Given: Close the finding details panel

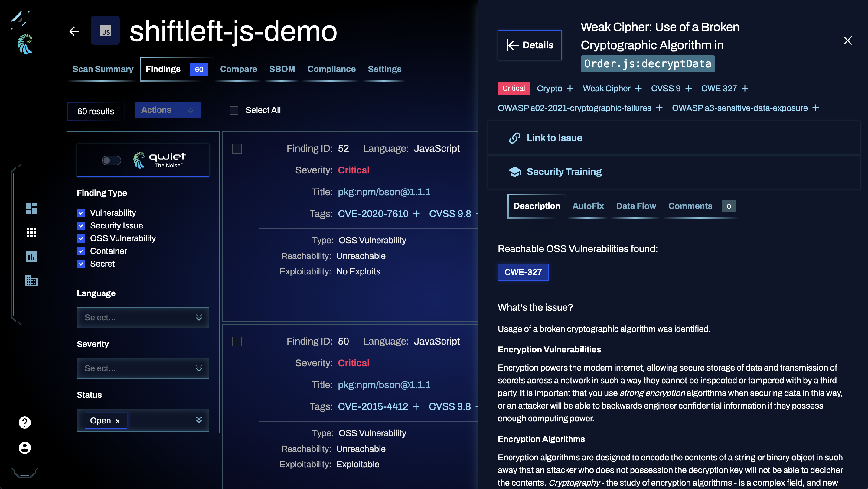Looking at the screenshot, I should tap(847, 41).
